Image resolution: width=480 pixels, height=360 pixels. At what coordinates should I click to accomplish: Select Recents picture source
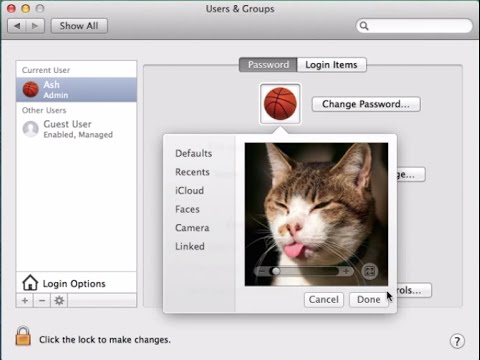192,172
